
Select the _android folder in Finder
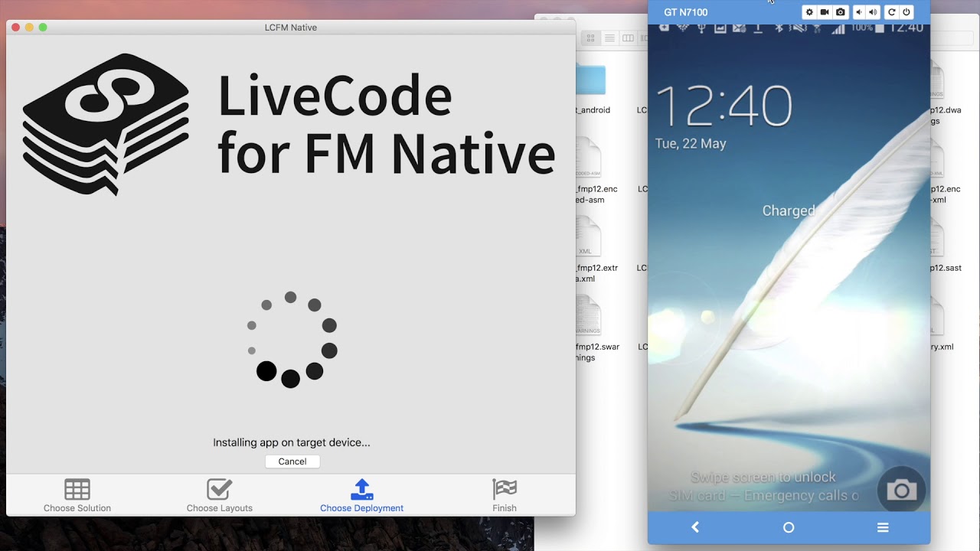[x=590, y=80]
